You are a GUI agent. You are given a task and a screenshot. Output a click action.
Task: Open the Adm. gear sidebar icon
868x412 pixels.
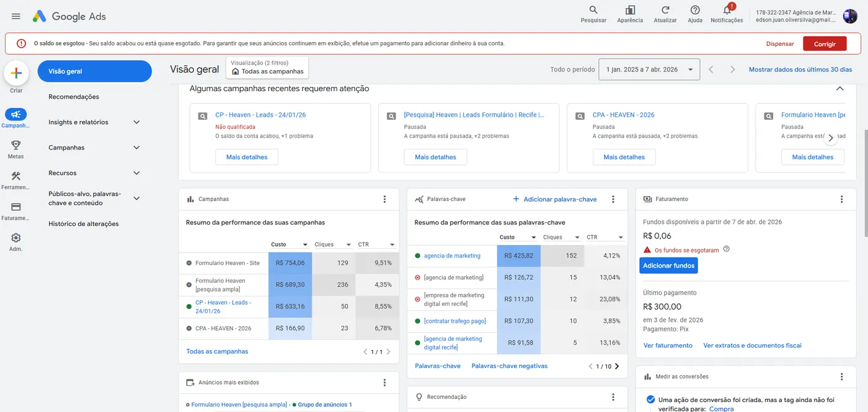(x=16, y=238)
